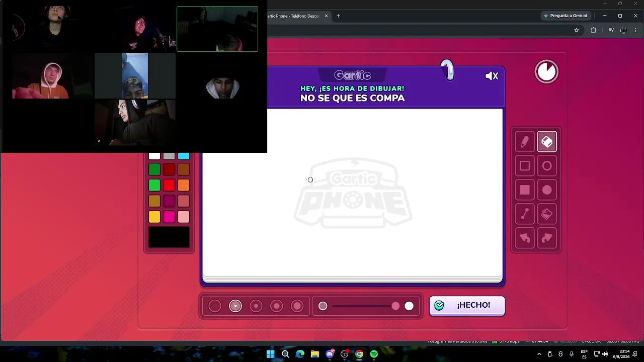
Task: Pick the dark green color swatch
Action: coord(154,169)
